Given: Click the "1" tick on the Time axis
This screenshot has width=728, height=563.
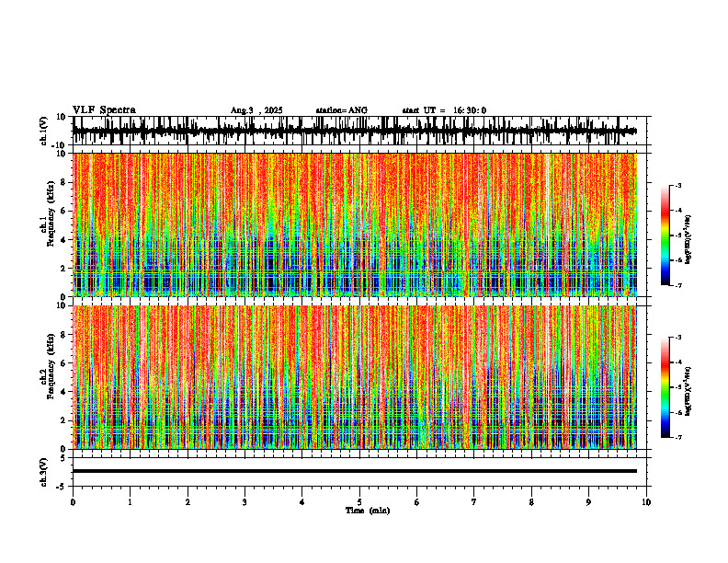Looking at the screenshot, I should (x=130, y=502).
